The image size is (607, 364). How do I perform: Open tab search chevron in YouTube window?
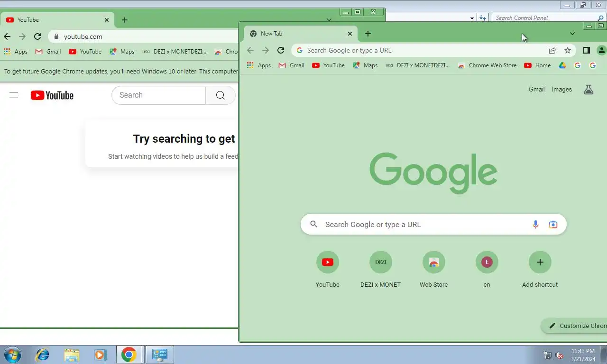click(x=329, y=20)
